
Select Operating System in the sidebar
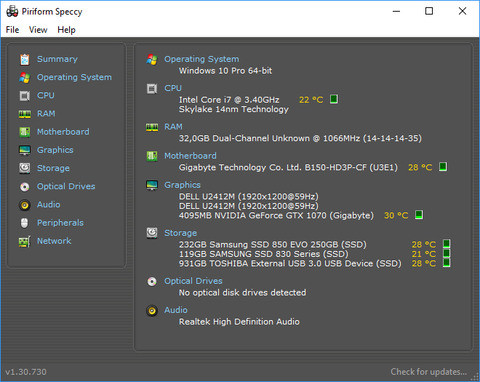[74, 77]
